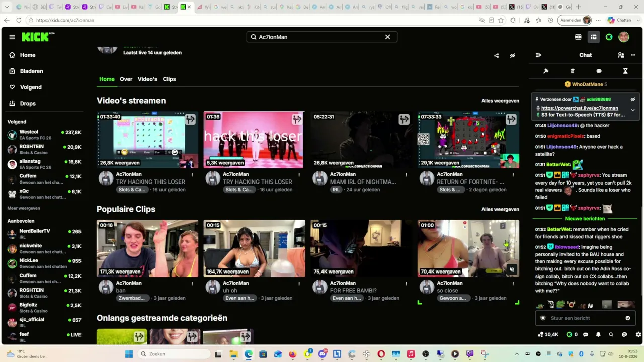Screen dimensions: 644x362
Task: Open options menu for the 'ban' clip
Action: pos(192,284)
